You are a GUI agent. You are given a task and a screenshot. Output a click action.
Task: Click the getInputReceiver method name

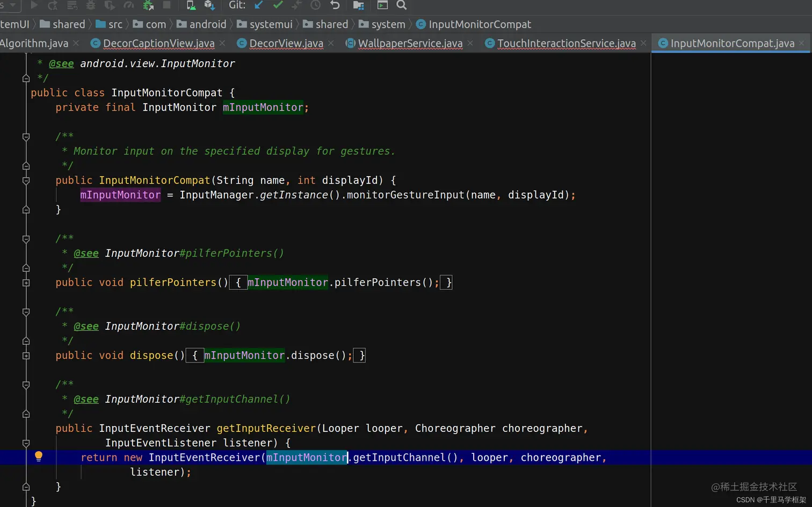(266, 429)
